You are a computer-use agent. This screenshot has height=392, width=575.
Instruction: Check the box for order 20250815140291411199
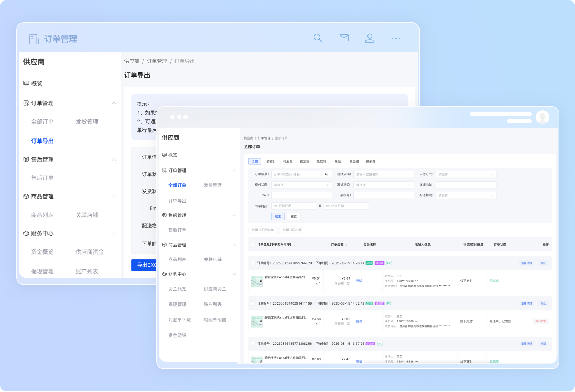click(253, 303)
